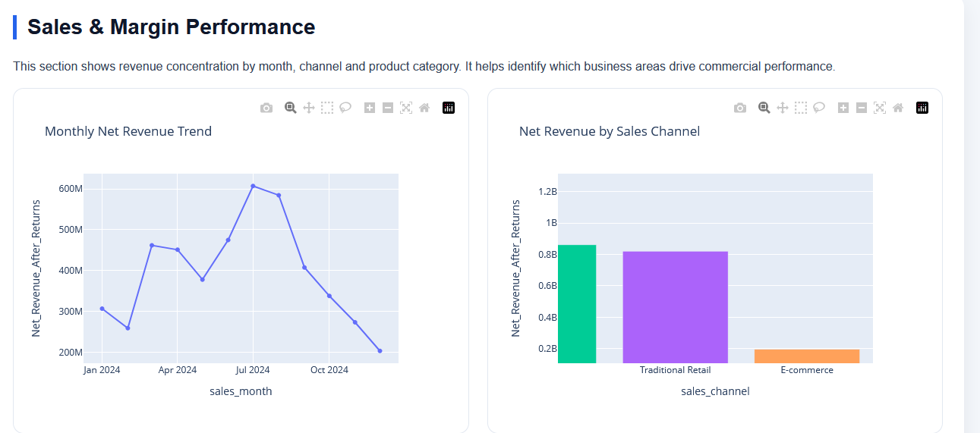This screenshot has height=433, width=980.
Task: Select Pan tool in Sales Channel chart
Action: 783,108
